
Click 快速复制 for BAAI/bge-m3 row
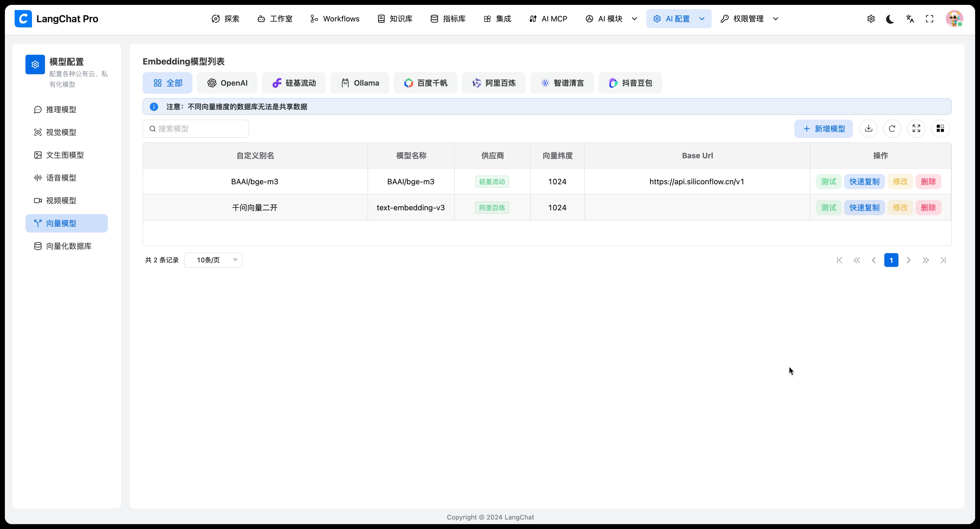pos(864,181)
